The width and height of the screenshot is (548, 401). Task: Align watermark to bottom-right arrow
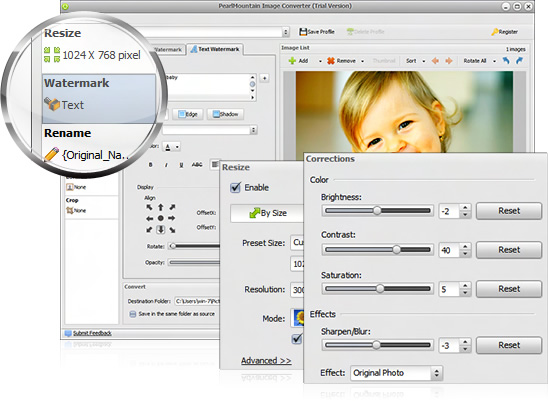(172, 230)
